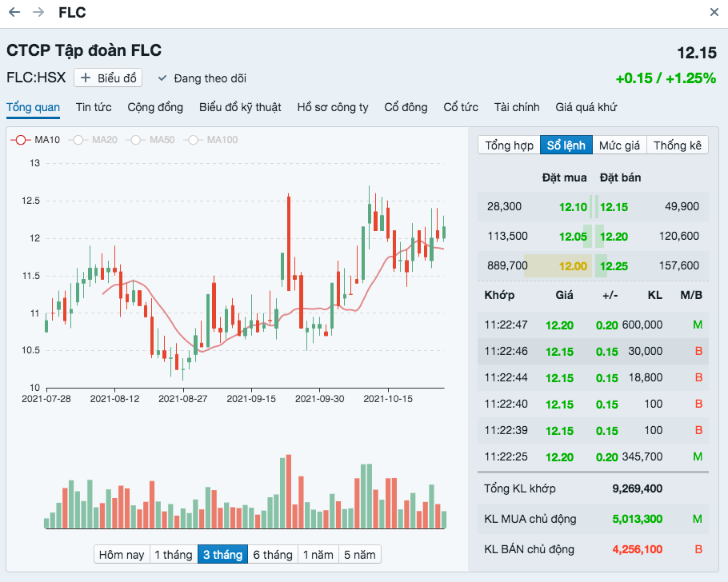Open Biểu đồ kỹ thuật tab
Image resolution: width=728 pixels, height=582 pixels.
point(240,107)
